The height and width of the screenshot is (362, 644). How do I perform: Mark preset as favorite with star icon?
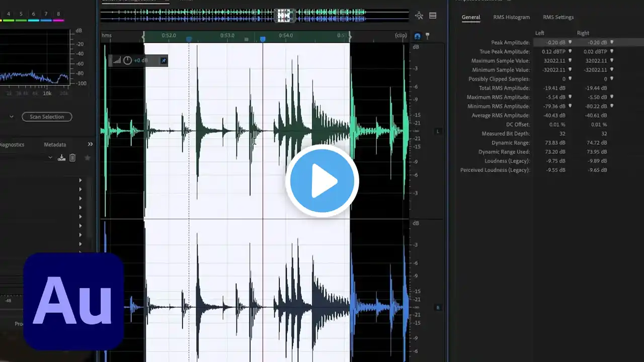click(88, 158)
